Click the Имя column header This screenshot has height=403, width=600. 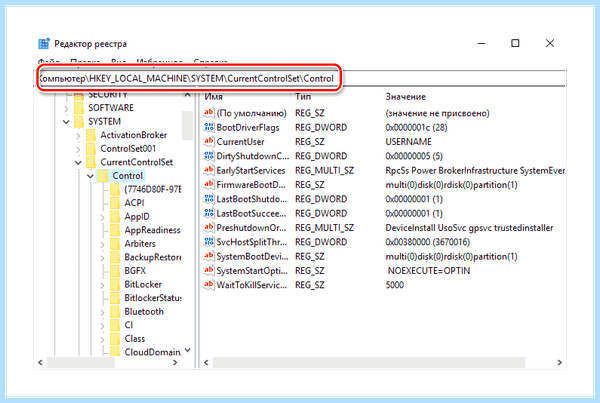[213, 96]
